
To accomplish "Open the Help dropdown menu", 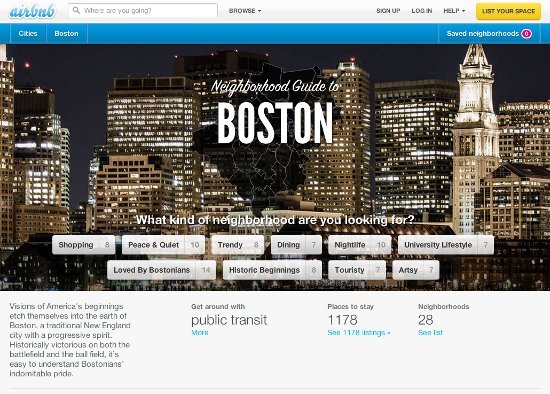I will [454, 11].
